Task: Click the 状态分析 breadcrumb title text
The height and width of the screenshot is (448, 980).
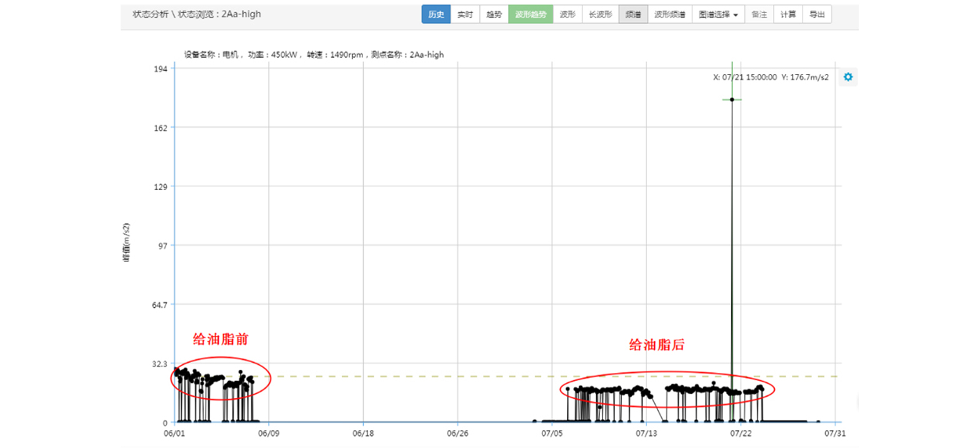Action: click(151, 14)
